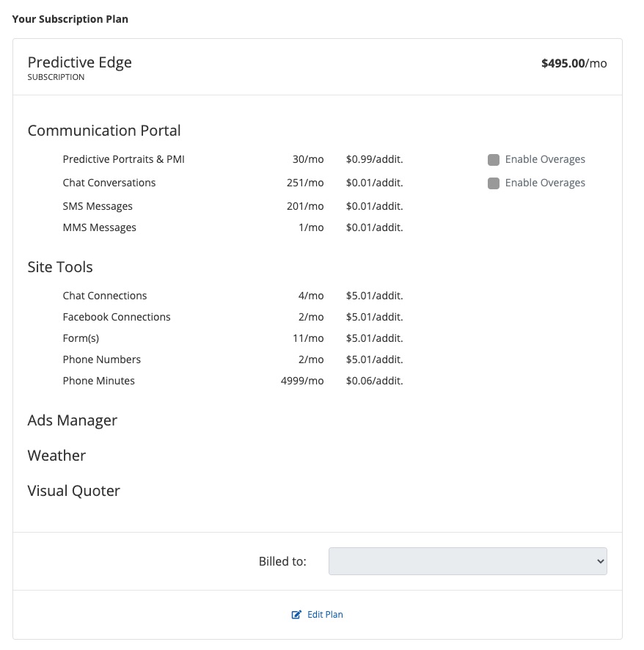Enable overages for Predictive Portraits & PMI
The width and height of the screenshot is (644, 650).
494,160
